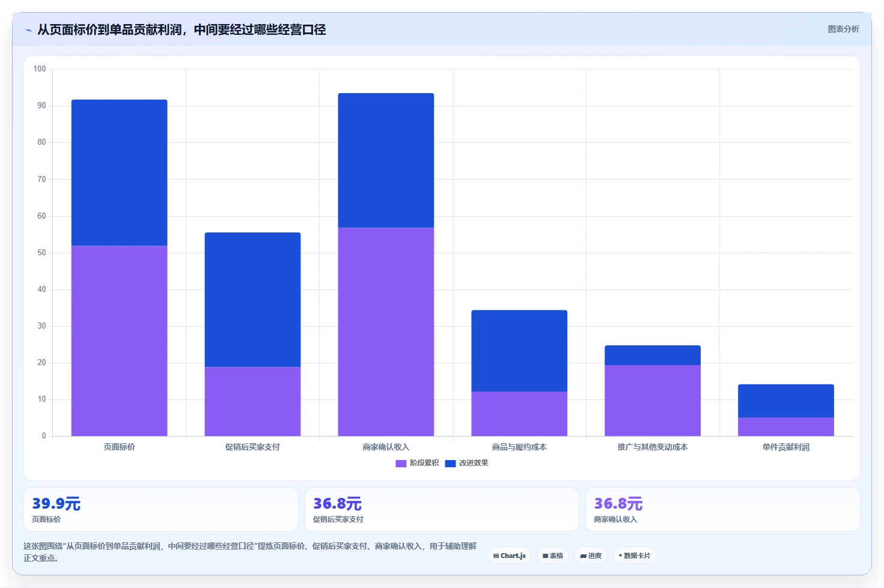This screenshot has height=588, width=884.
Task: Click the y-axis label 50
Action: pyautogui.click(x=41, y=253)
